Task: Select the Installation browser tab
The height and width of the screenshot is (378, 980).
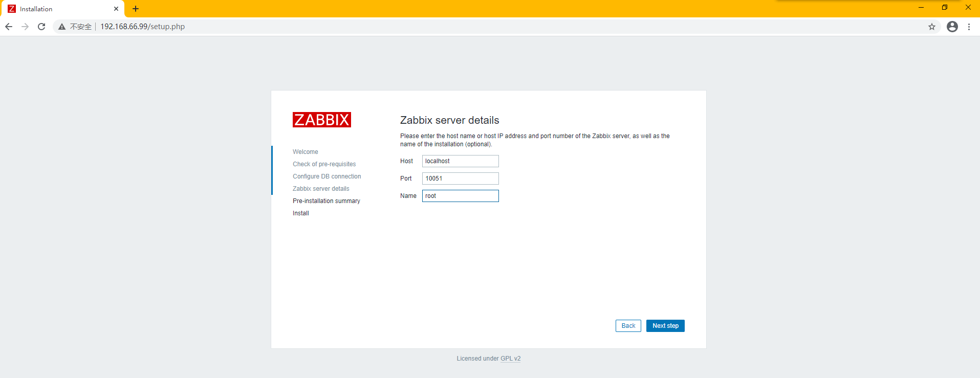Action: coord(62,9)
